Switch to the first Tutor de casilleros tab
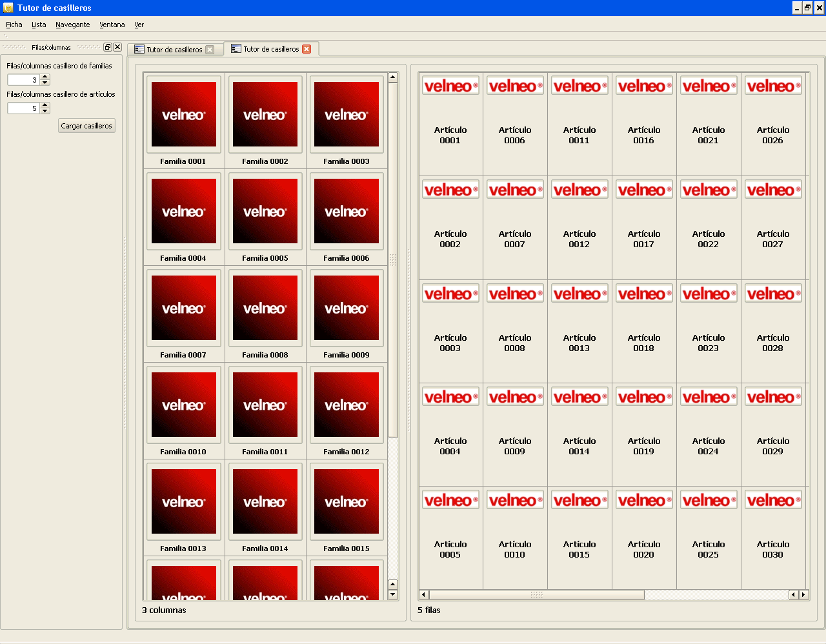Viewport: 826px width, 644px height. coord(174,50)
